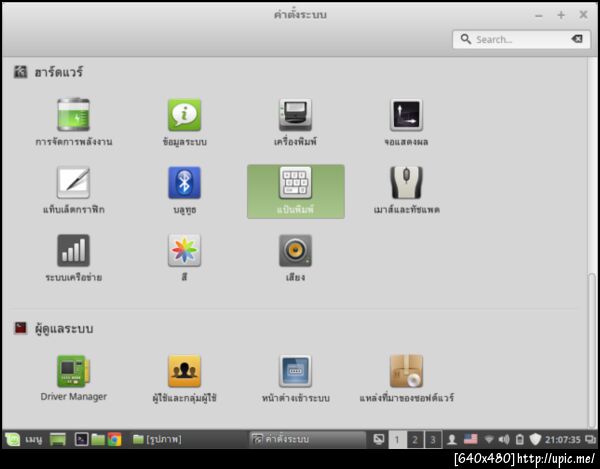Open the volume tray icon
The height and width of the screenshot is (469, 600).
pos(504,440)
